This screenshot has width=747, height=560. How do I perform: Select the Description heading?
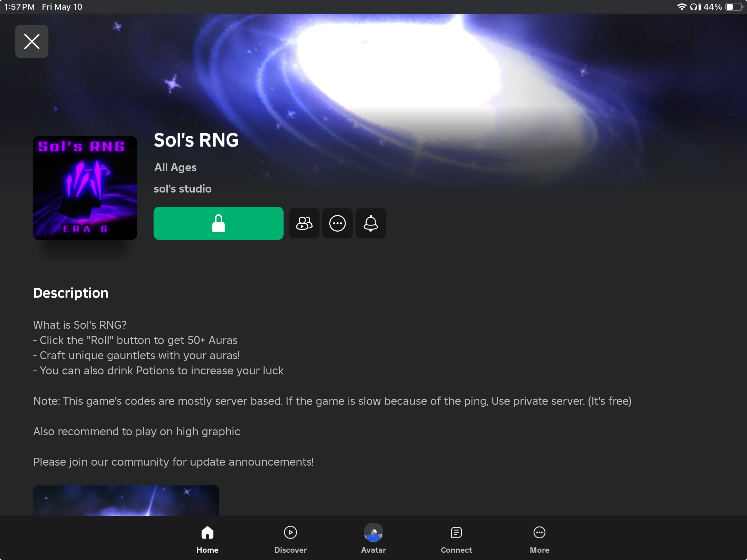tap(71, 293)
